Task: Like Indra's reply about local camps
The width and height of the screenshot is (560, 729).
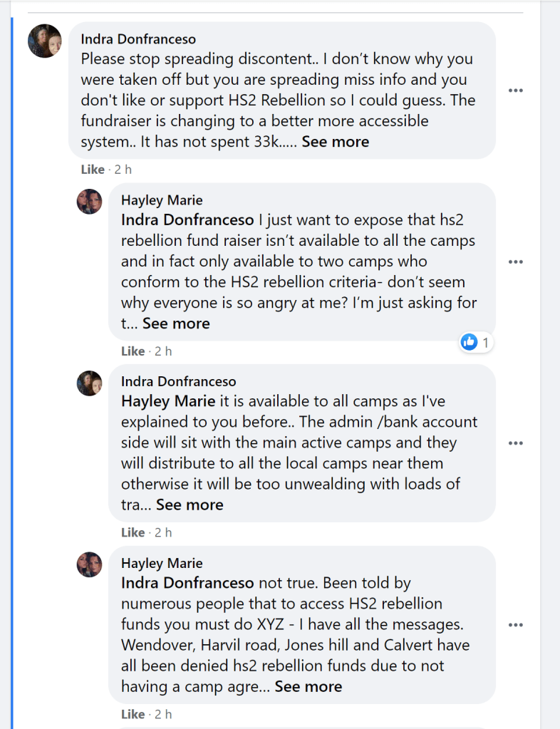Action: 133,532
